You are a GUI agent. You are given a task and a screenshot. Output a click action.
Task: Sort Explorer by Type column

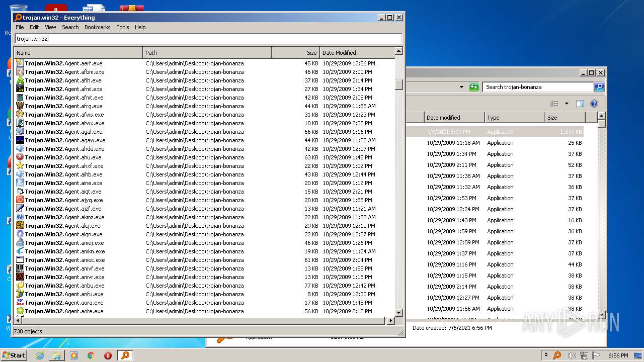click(x=515, y=118)
